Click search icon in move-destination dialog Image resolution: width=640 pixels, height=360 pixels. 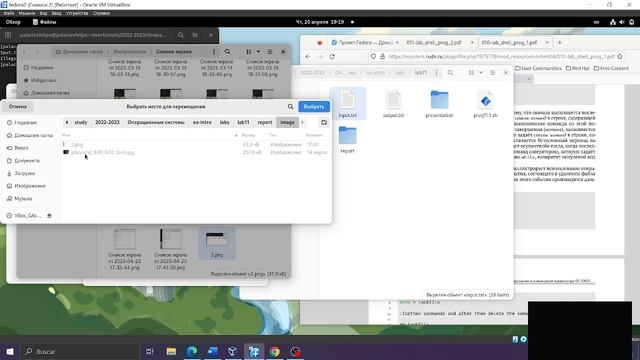[290, 107]
